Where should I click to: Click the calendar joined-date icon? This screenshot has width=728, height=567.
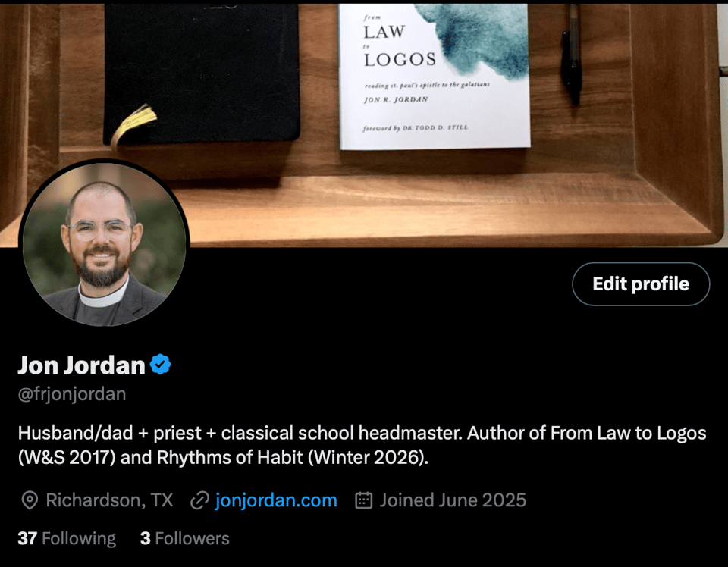pos(363,500)
